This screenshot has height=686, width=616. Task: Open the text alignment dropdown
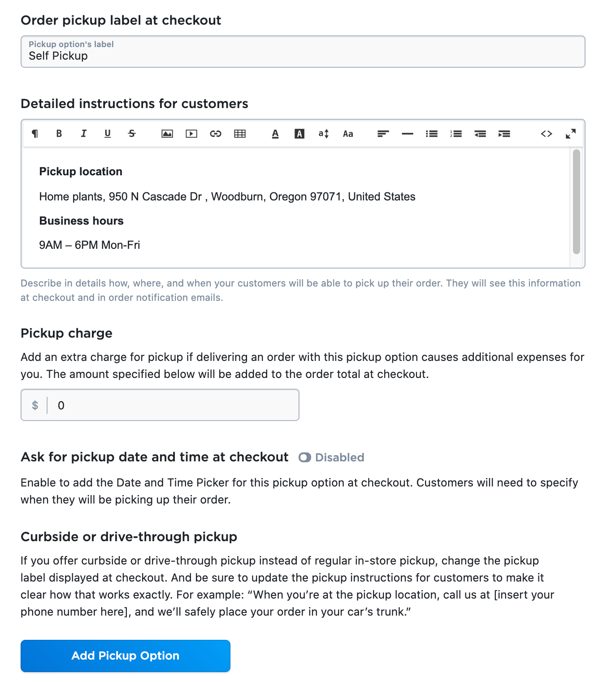click(x=383, y=134)
